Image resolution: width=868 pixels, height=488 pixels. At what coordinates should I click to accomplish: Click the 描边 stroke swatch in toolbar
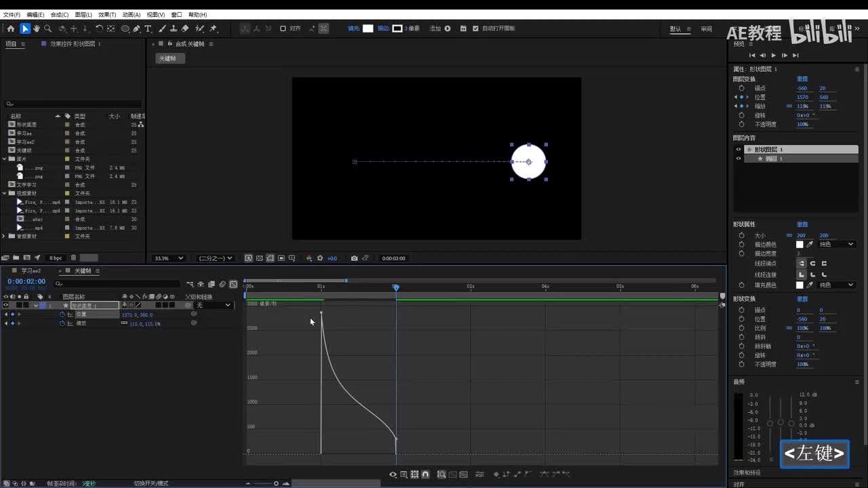coord(397,28)
